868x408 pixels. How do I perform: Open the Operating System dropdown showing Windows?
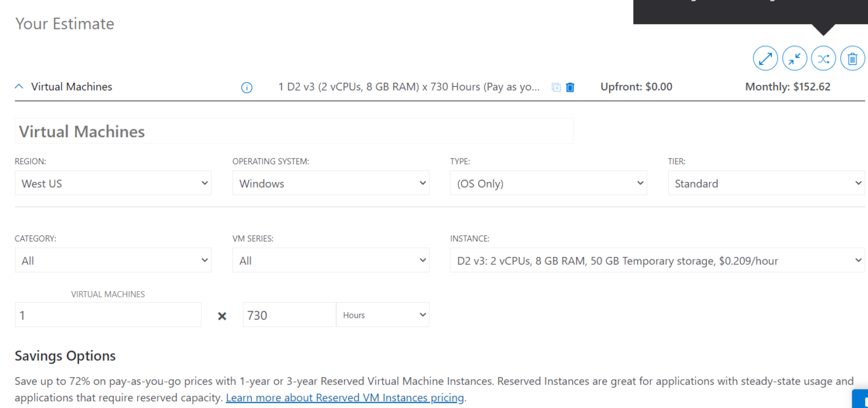click(330, 183)
